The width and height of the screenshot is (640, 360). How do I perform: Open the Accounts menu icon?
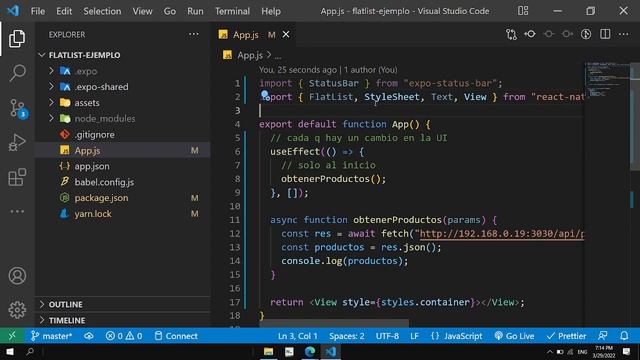[x=17, y=276]
